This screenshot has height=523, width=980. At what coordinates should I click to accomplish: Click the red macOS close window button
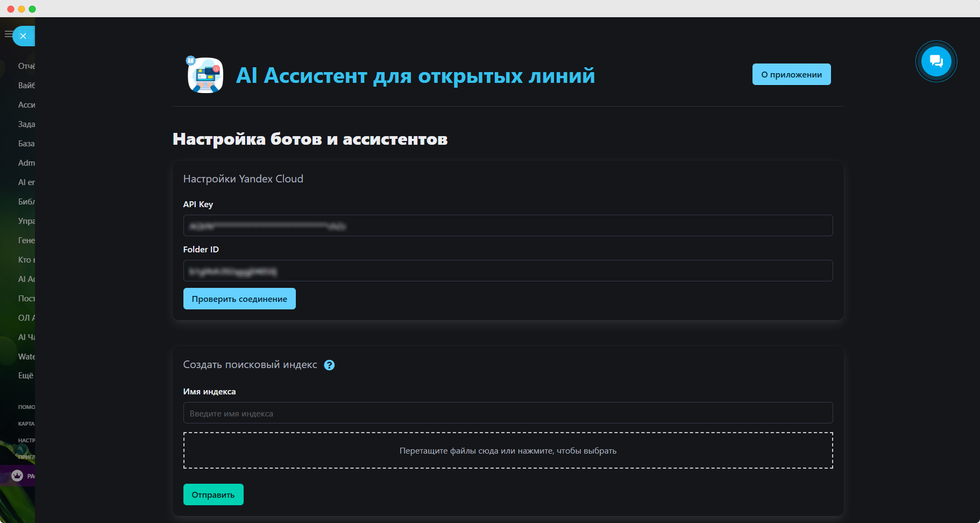click(11, 9)
